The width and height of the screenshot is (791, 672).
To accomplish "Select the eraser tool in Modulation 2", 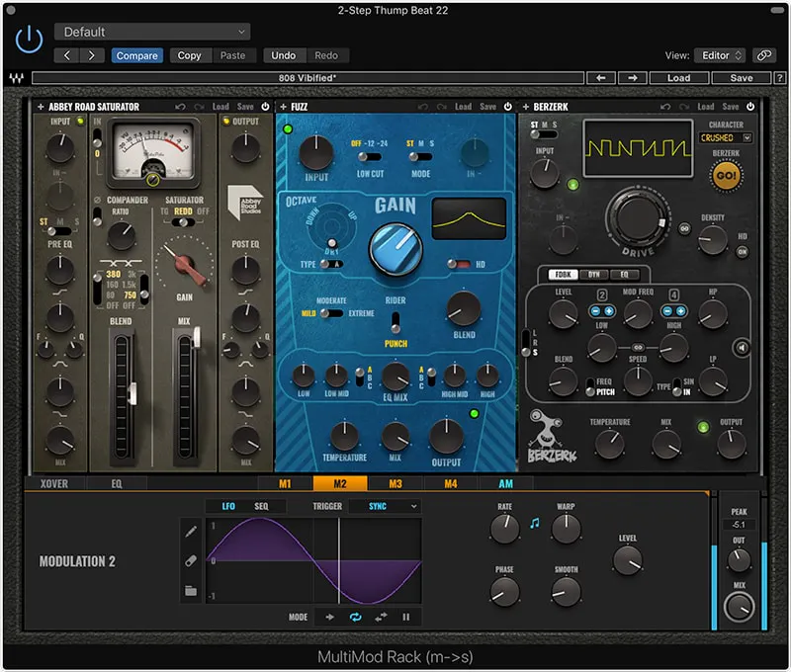I will (191, 560).
